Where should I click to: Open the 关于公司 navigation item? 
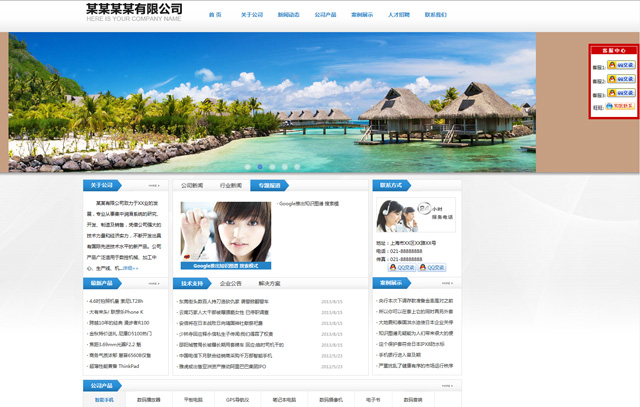(252, 15)
